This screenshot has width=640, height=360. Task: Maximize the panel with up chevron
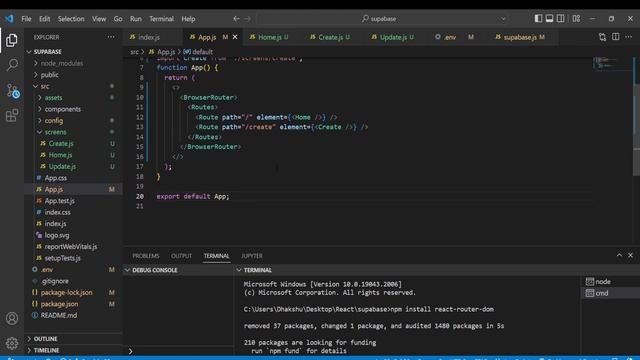(619, 255)
